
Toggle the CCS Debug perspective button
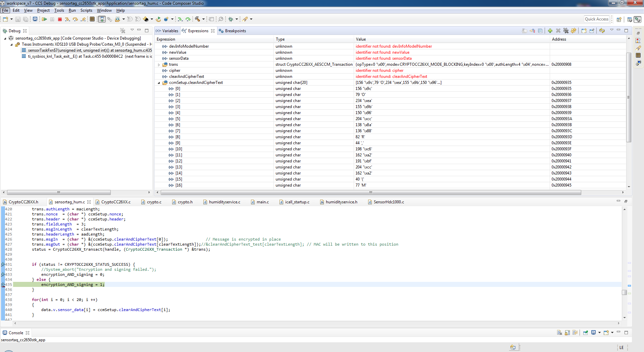(637, 19)
